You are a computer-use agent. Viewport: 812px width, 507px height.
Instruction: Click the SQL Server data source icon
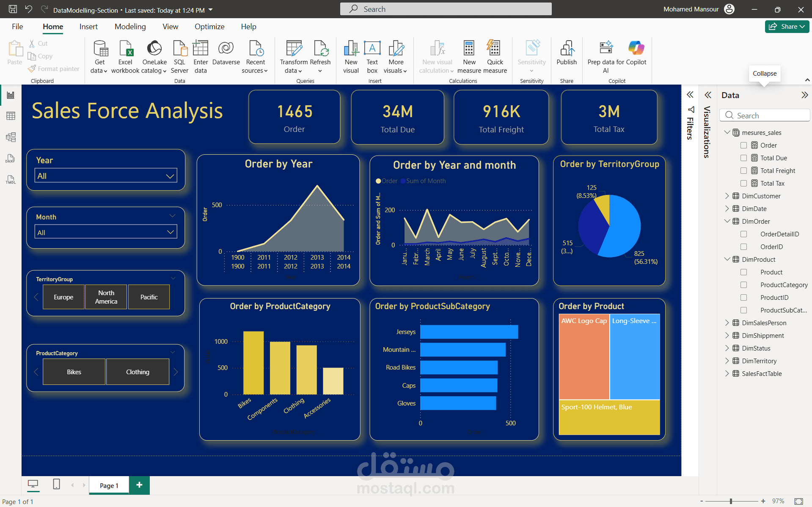pos(179,56)
